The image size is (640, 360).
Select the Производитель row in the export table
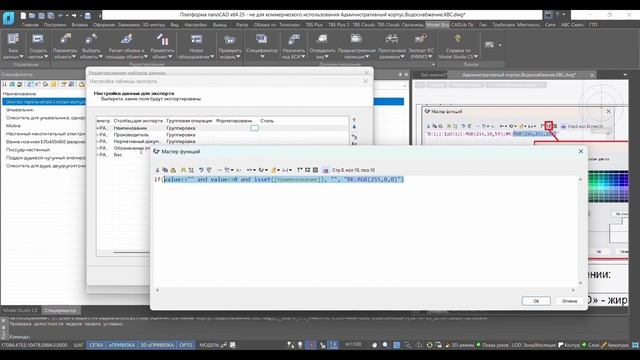coord(222,135)
